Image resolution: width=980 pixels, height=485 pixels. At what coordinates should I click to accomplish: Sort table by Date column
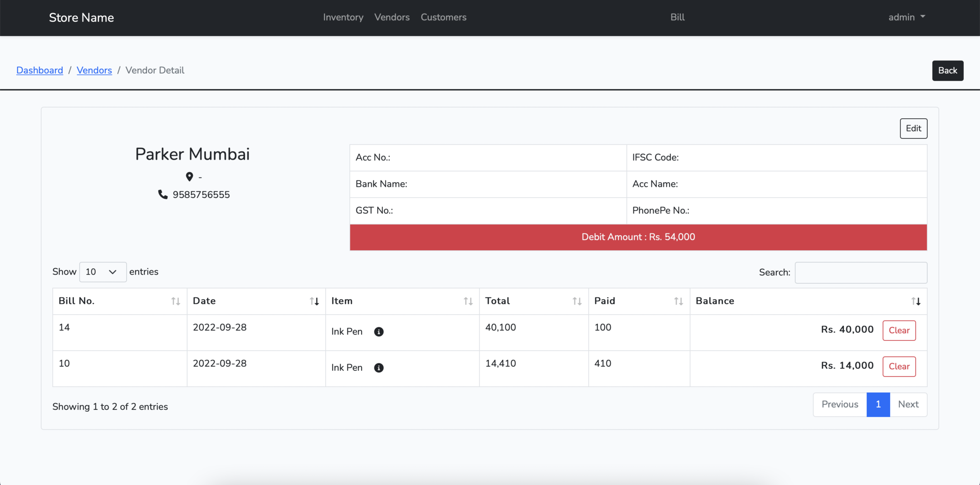(256, 301)
